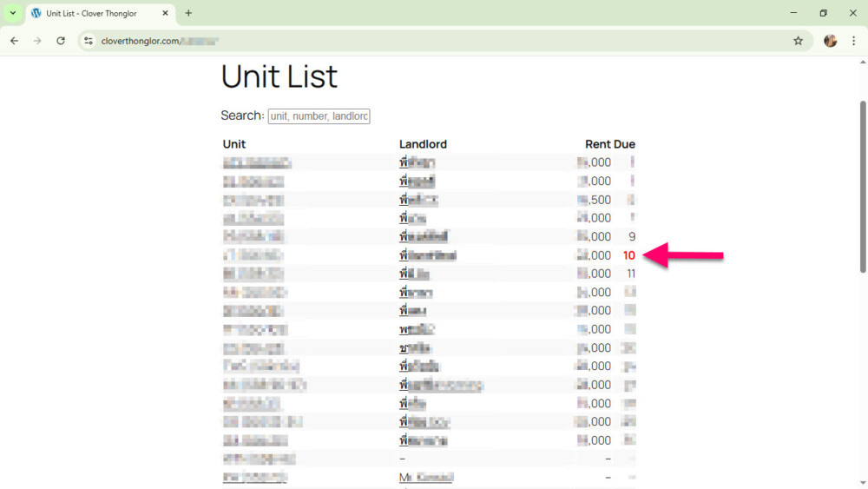Click the vertical page scrollbar thumb
This screenshot has height=489, width=868.
(863, 187)
